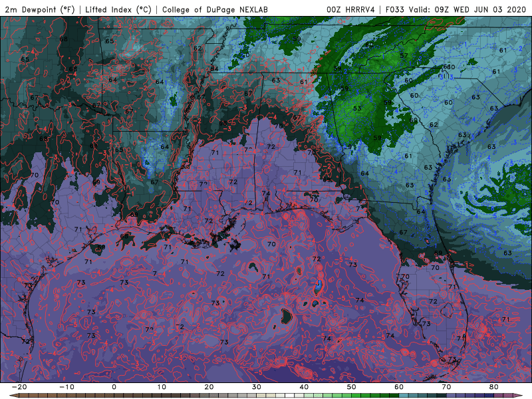
Task: Click the 30 label on the color scale
Action: click(257, 387)
